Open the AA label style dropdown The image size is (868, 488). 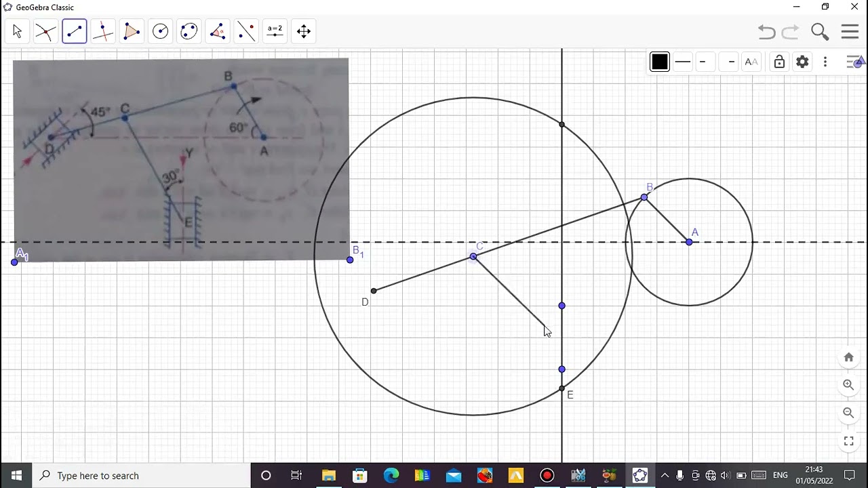pos(751,62)
